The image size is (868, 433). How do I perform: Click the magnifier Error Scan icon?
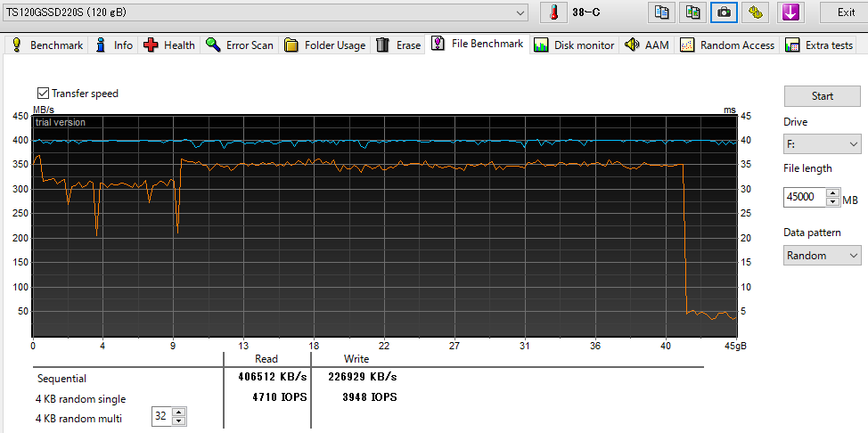point(214,45)
